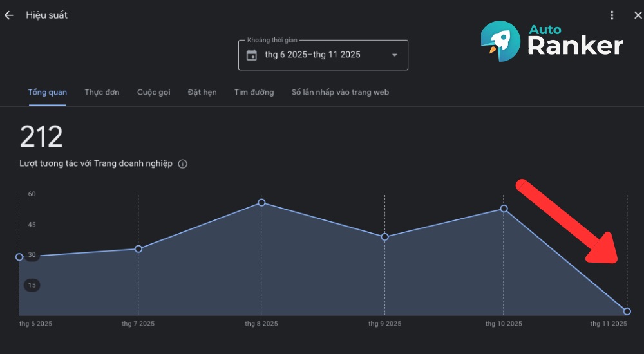Switch to the Tổng quan tab

tap(48, 92)
